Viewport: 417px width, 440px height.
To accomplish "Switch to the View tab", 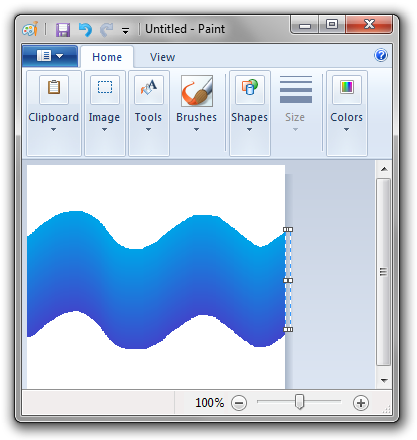I will click(x=162, y=57).
